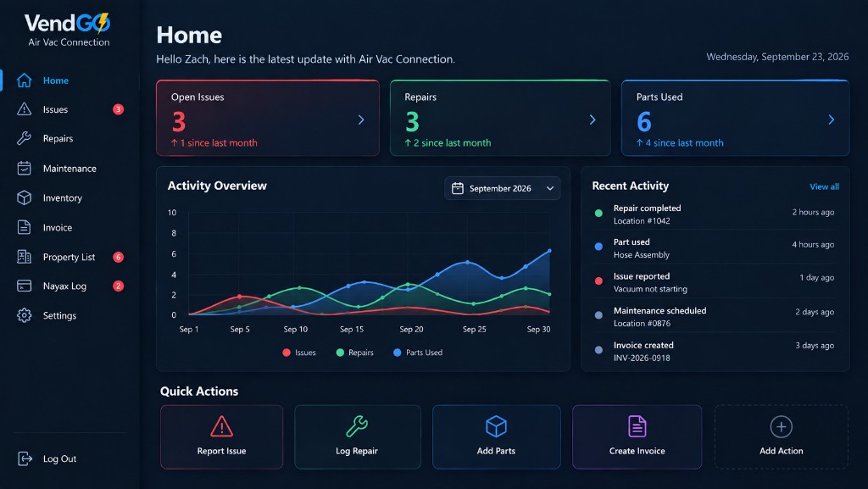The height and width of the screenshot is (489, 868).
Task: Click Parts Used peak point near Sep 25
Action: pos(468,262)
